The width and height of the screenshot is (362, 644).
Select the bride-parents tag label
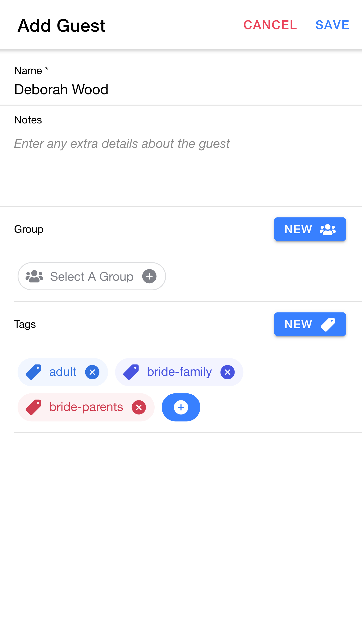click(86, 407)
